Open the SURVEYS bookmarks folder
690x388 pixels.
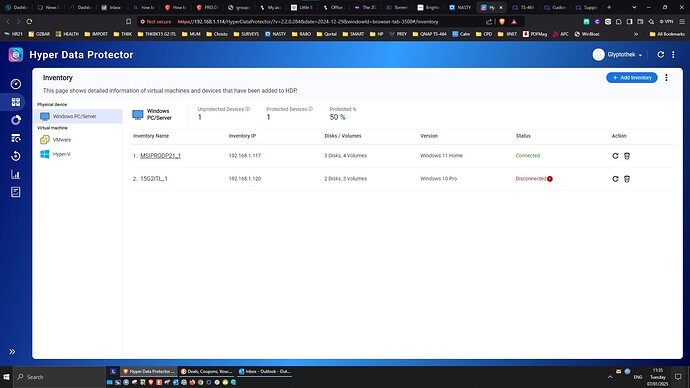(246, 34)
